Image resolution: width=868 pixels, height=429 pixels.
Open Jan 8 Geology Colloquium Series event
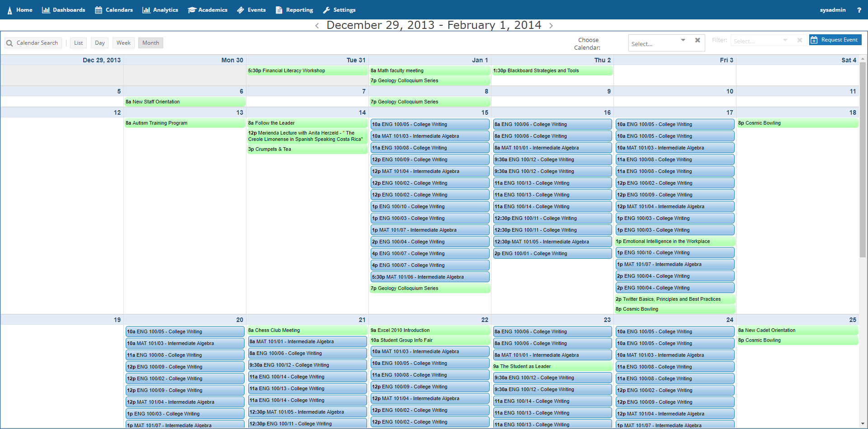tap(430, 102)
